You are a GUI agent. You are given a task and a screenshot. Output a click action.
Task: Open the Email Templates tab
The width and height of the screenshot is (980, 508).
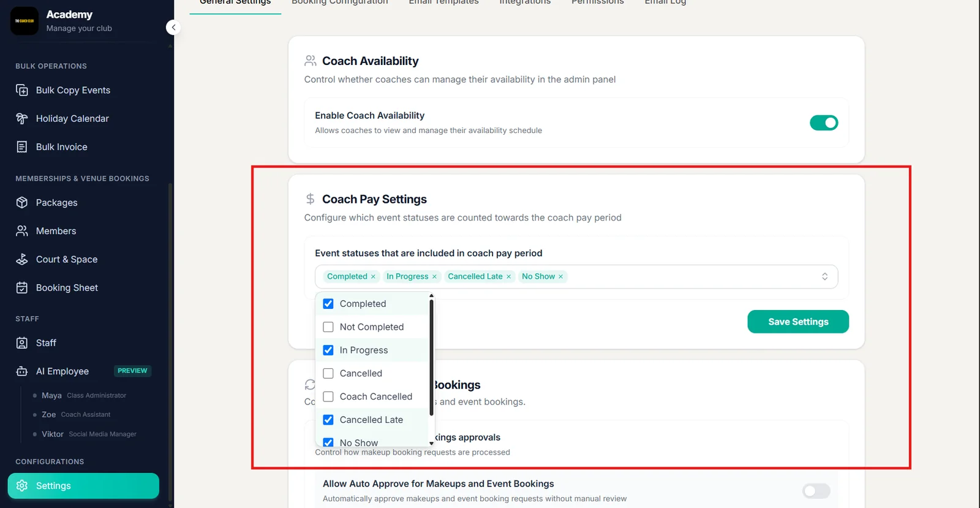pyautogui.click(x=444, y=2)
